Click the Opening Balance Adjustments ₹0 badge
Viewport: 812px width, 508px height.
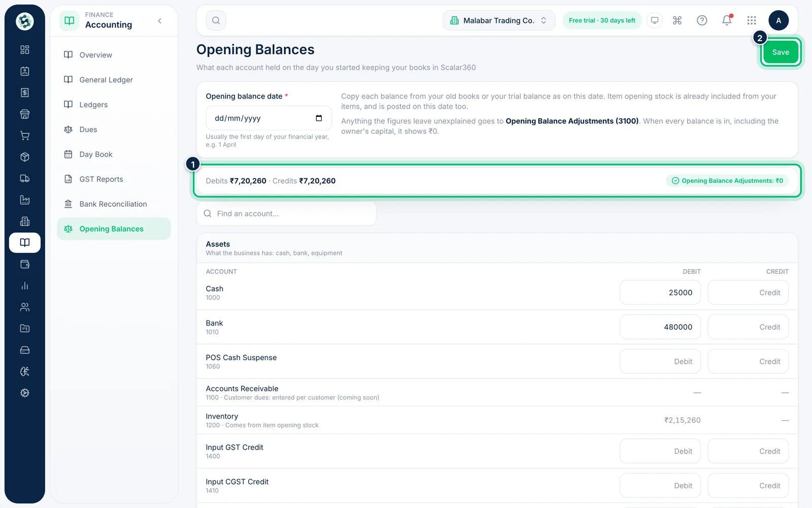click(727, 181)
